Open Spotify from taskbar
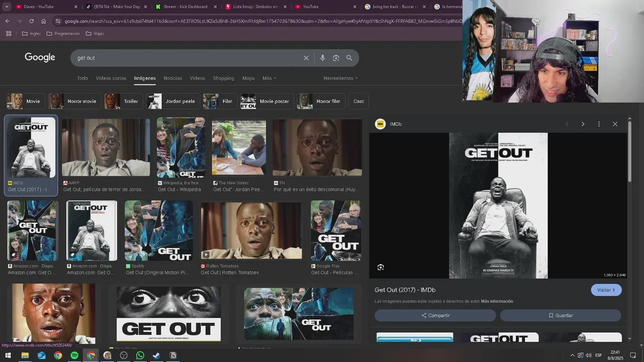This screenshot has width=644, height=362. (74, 355)
